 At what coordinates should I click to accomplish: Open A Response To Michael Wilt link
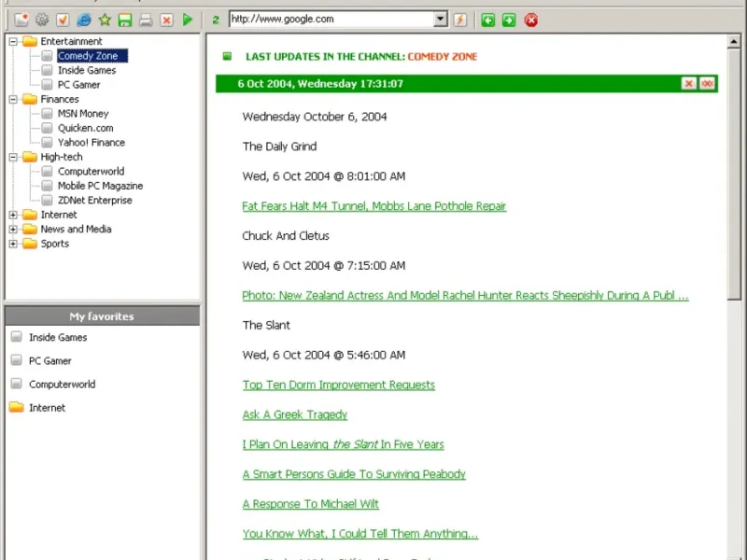(x=311, y=504)
